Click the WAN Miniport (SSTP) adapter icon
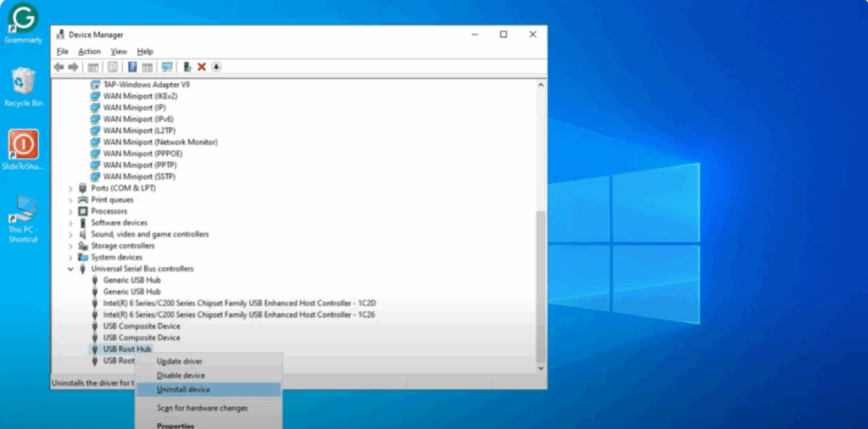 [95, 176]
